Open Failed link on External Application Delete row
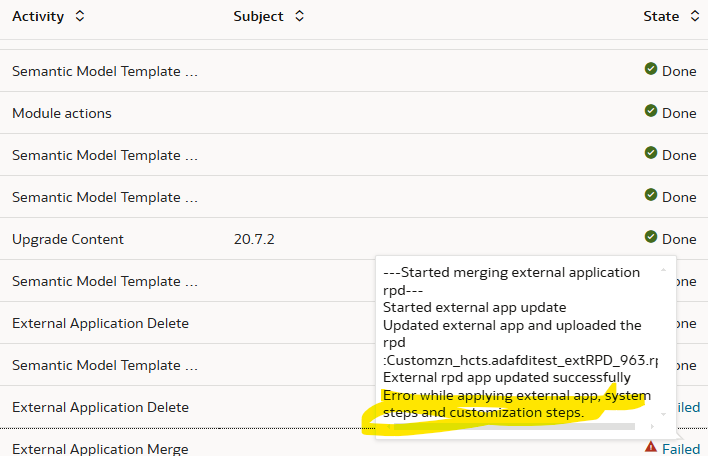Screen dimensions: 708x456 [x=689, y=407]
